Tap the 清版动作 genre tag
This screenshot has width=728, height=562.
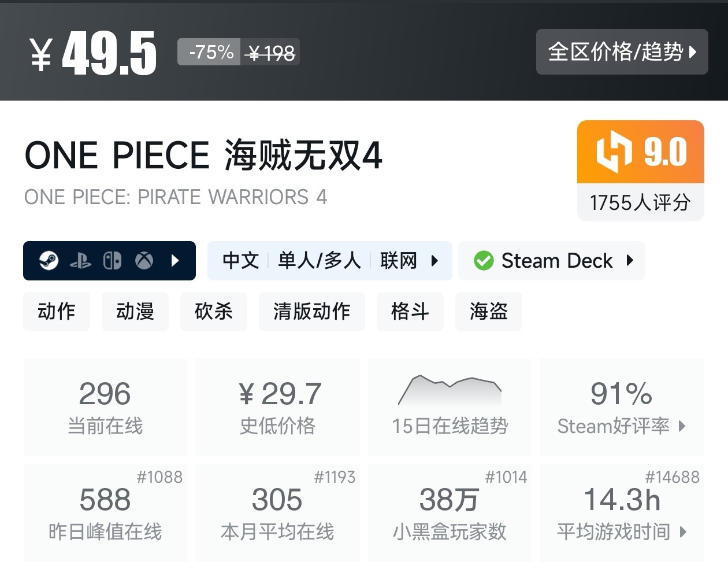312,312
